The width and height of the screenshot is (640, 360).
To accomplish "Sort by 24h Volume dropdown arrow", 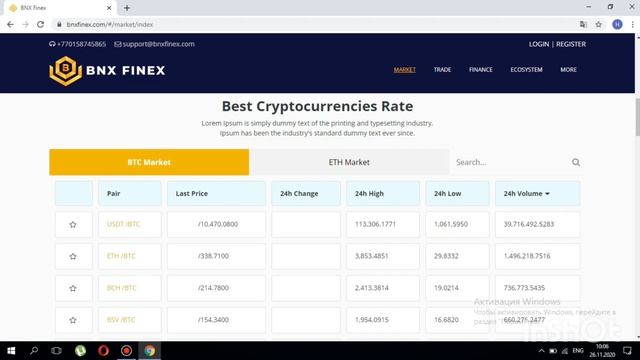I will pyautogui.click(x=547, y=194).
